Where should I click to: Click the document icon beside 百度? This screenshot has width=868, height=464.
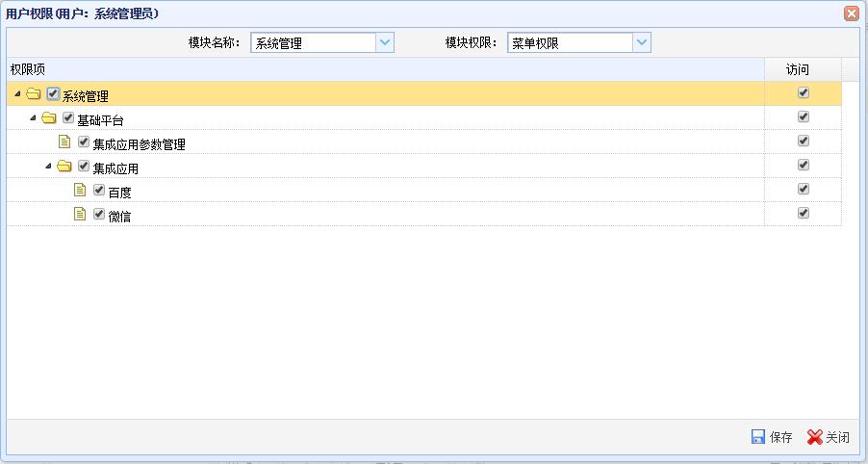(80, 190)
